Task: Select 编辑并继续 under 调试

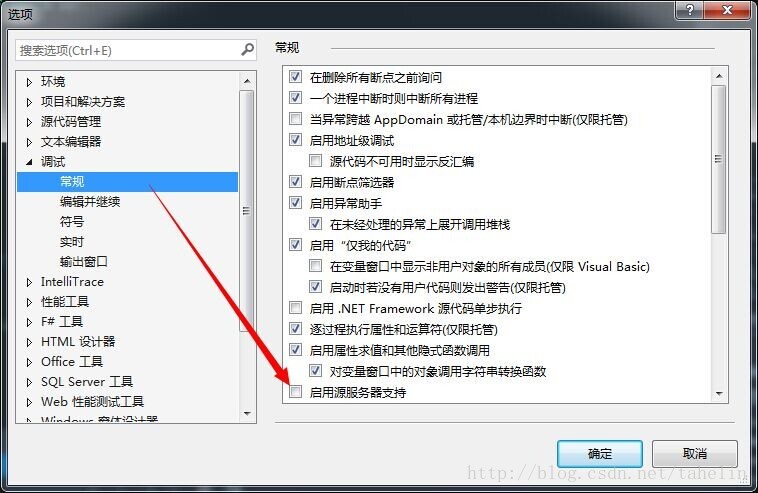Action: 90,202
